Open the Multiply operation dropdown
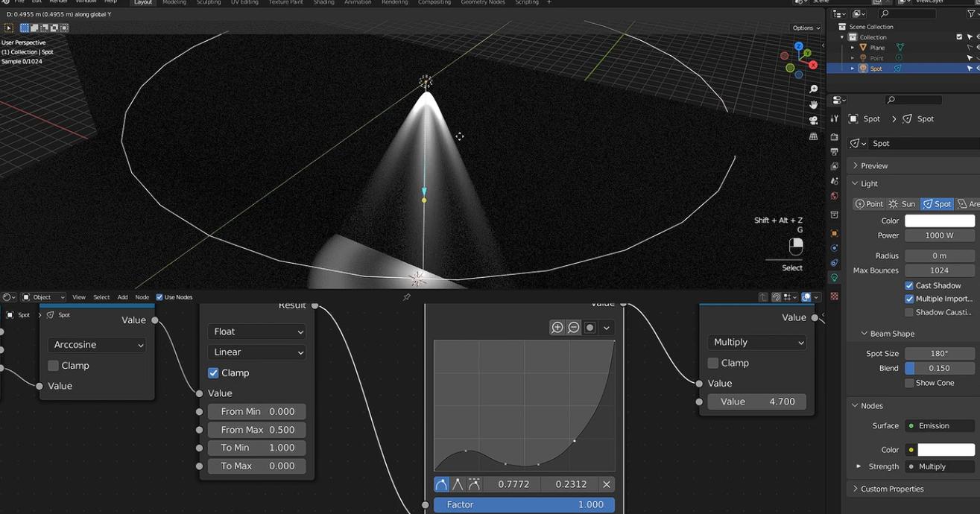 tap(756, 342)
